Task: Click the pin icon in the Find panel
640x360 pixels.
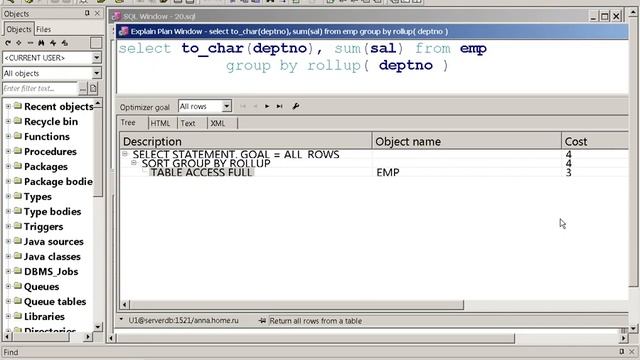Action: (621, 351)
